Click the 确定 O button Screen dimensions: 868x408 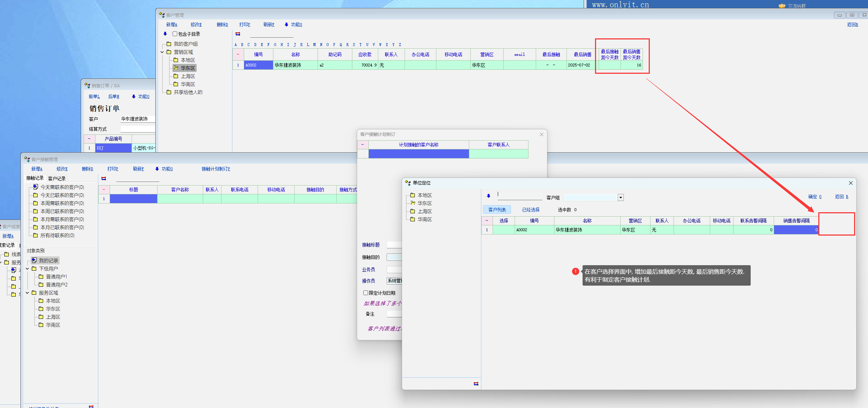[815, 197]
